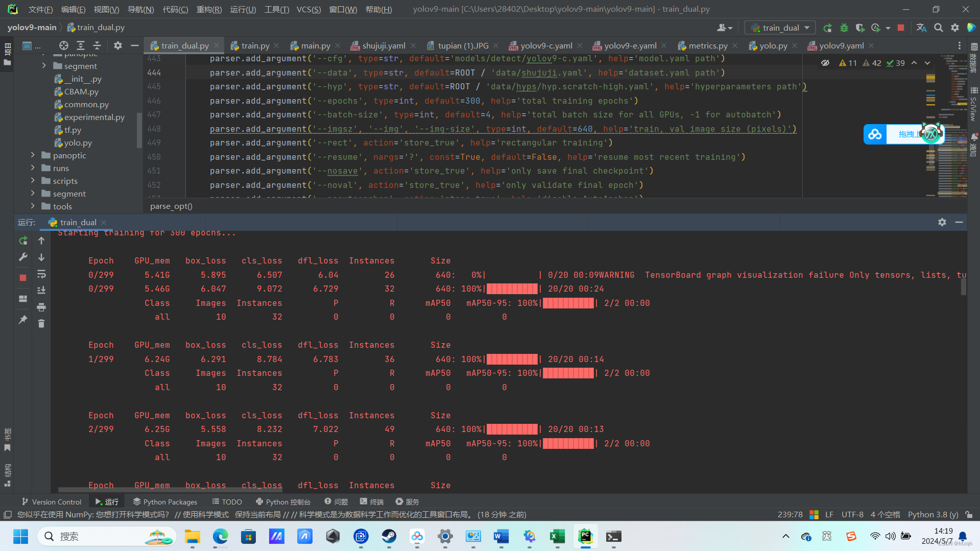980x551 pixels.
Task: Expand the runs folder
Action: coord(33,168)
